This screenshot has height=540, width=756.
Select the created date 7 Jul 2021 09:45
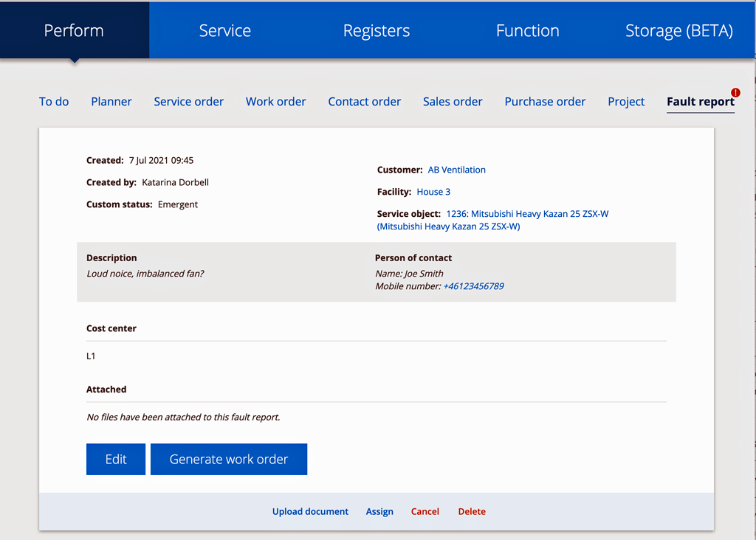pos(161,160)
